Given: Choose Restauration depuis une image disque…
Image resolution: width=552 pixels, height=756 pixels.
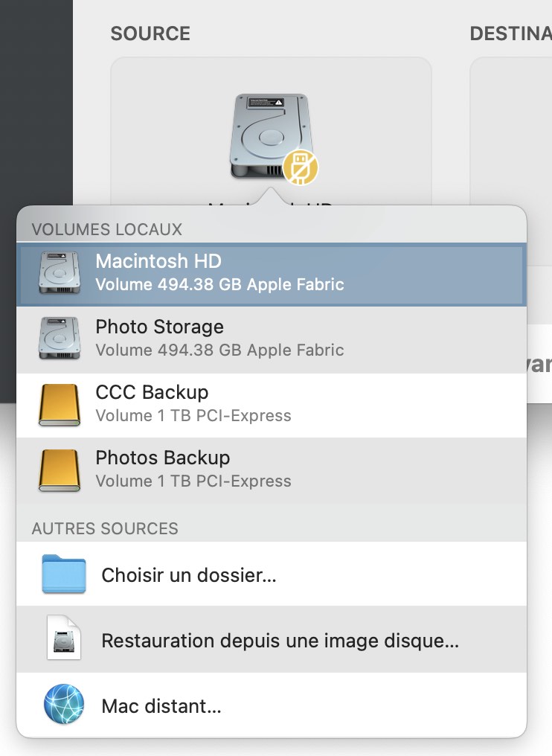Looking at the screenshot, I should click(272, 639).
